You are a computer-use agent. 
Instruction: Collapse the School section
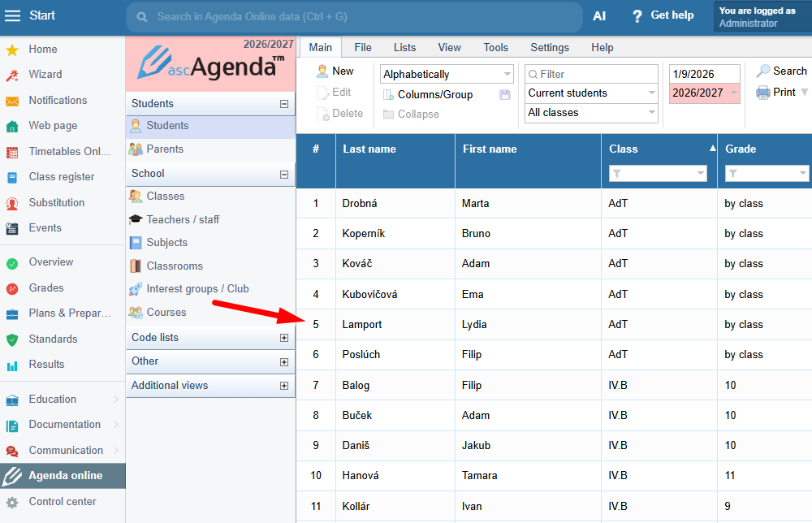(x=283, y=175)
